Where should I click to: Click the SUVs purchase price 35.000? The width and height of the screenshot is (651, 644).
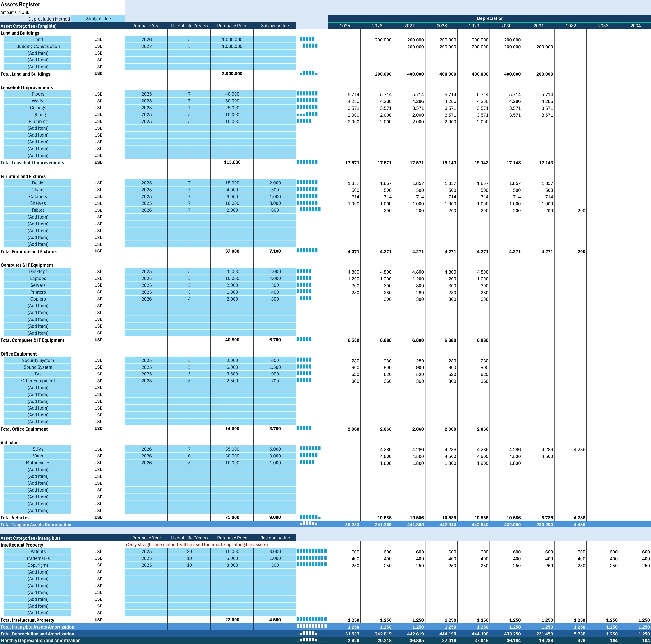click(x=232, y=449)
